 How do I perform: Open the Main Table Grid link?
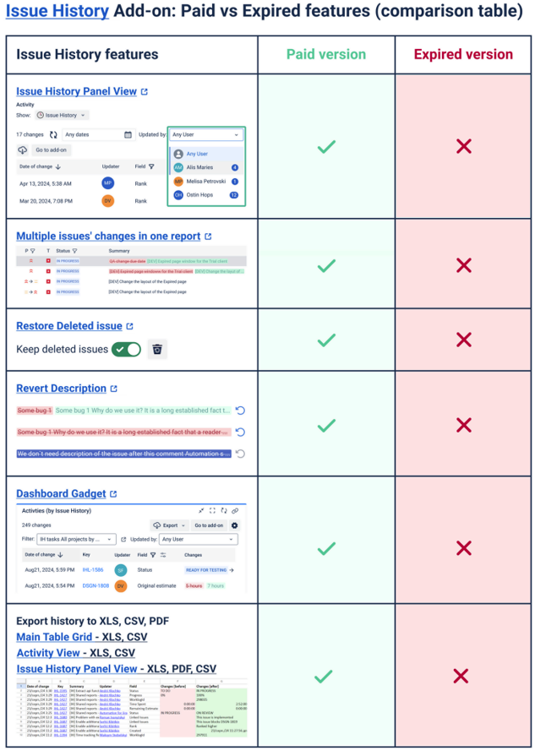tap(54, 637)
